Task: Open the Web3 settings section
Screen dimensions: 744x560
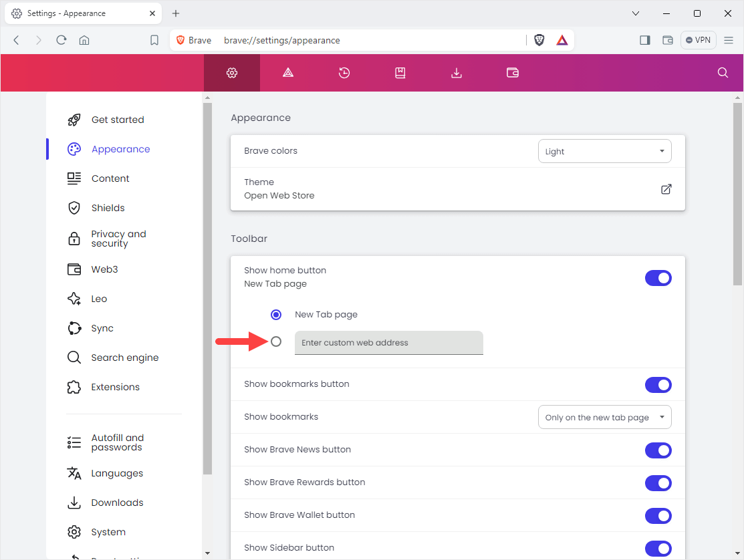Action: point(104,269)
